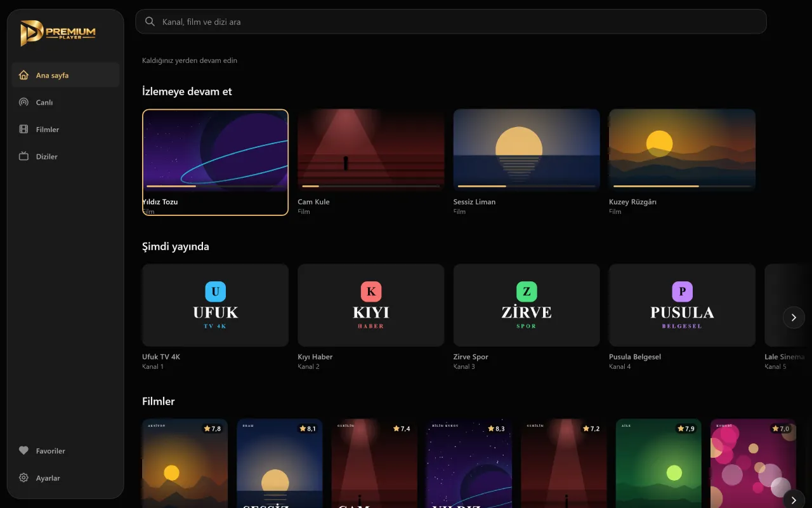This screenshot has height=508, width=812.
Task: Go to Canlı live section
Action: coord(65,102)
